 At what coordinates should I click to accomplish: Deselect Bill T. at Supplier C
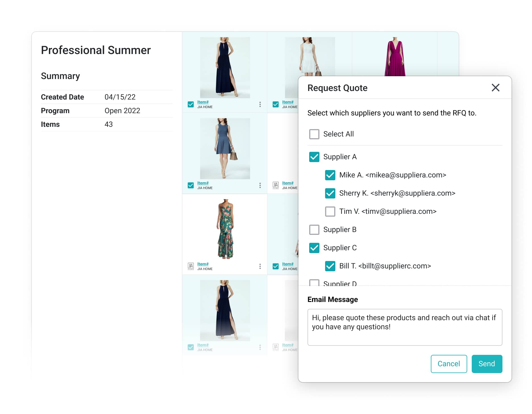tap(330, 266)
